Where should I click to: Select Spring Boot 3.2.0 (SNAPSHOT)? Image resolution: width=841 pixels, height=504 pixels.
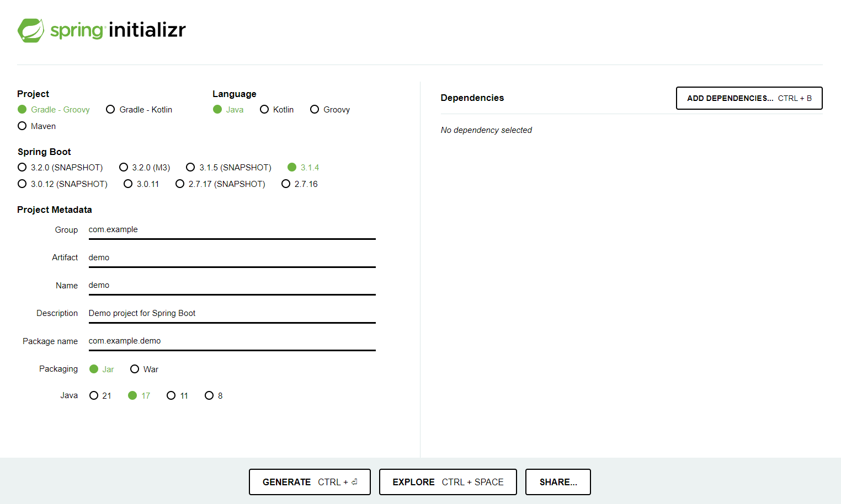tap(60, 168)
